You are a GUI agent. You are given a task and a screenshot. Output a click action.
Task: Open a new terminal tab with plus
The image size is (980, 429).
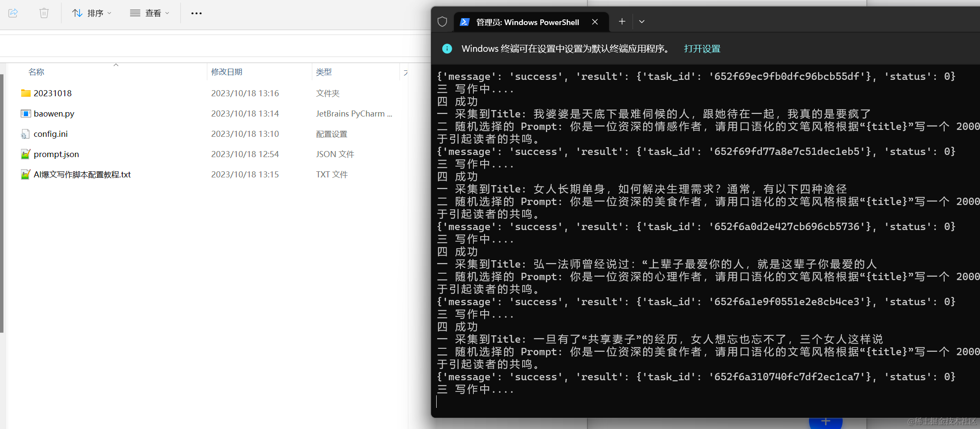coord(622,22)
